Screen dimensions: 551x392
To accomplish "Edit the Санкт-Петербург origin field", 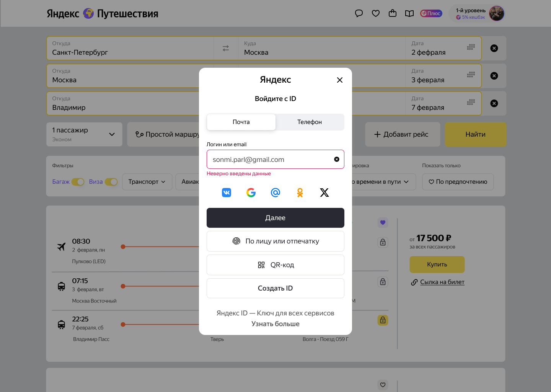I will 130,48.
